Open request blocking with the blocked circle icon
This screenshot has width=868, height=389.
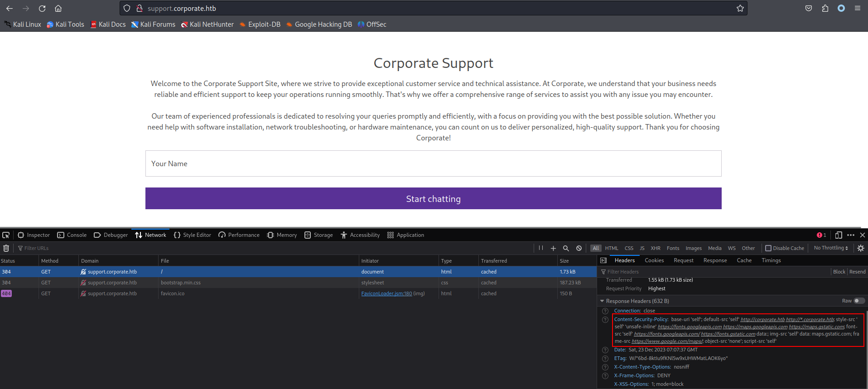579,248
